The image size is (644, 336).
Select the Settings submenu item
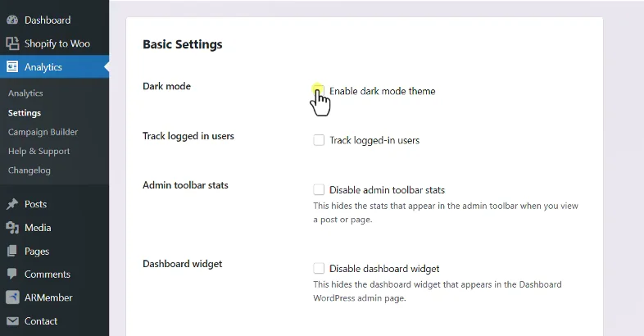(x=25, y=113)
